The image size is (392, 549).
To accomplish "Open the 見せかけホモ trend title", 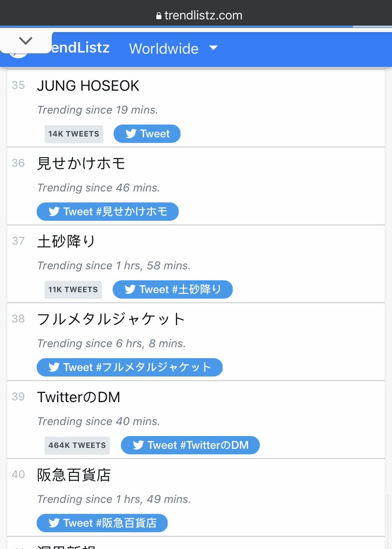I will [x=81, y=163].
